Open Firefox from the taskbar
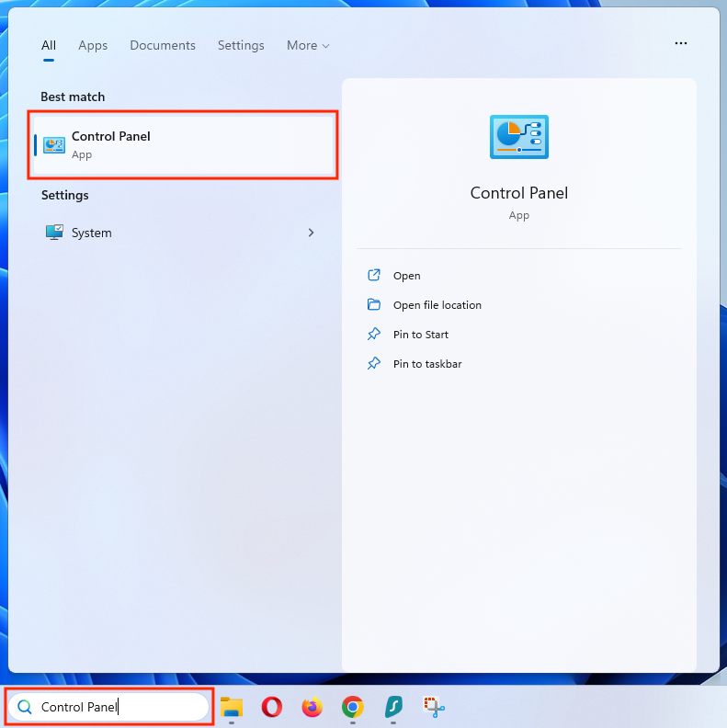 click(312, 706)
